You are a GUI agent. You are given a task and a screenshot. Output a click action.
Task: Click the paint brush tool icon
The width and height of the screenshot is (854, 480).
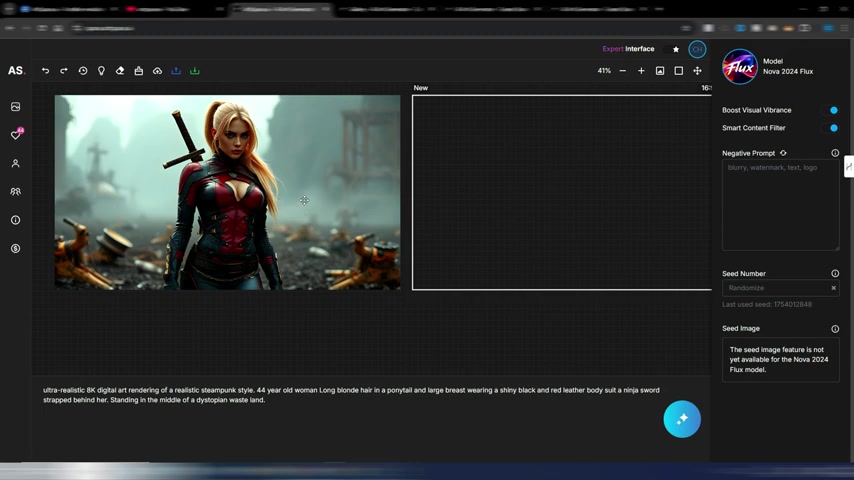pos(139,71)
